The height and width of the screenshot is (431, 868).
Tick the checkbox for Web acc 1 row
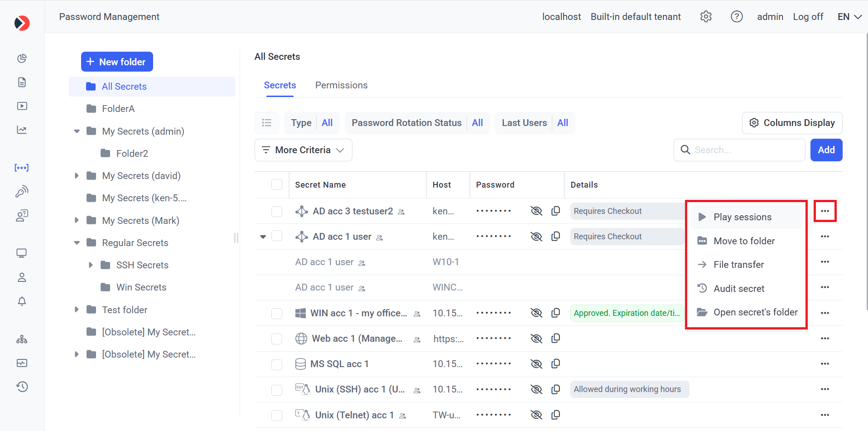click(277, 339)
